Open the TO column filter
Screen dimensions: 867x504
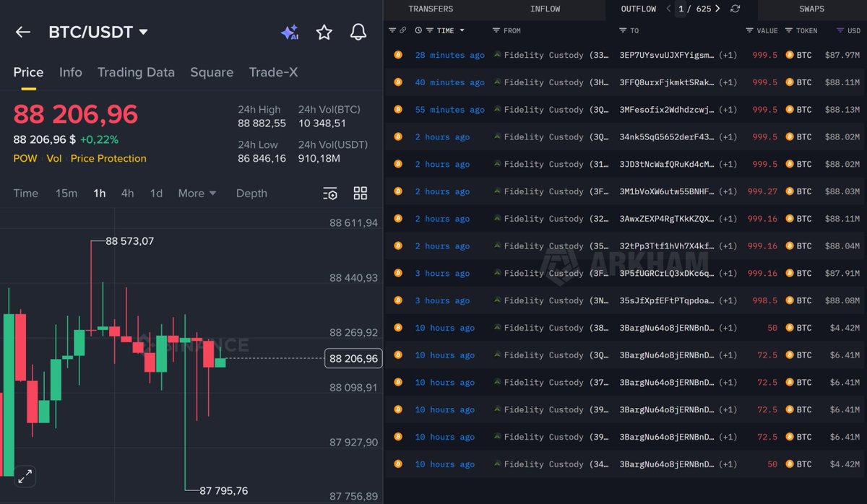coord(623,30)
